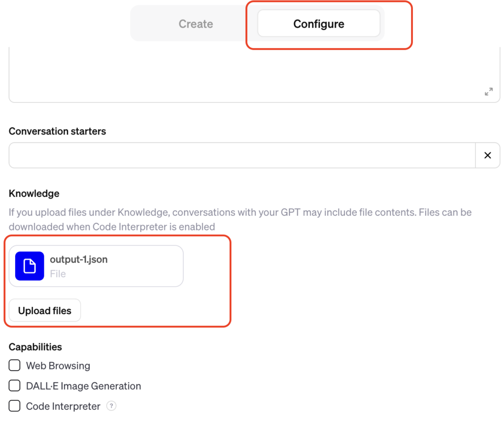Focus the Conversation starters input field
The height and width of the screenshot is (430, 504).
point(242,155)
